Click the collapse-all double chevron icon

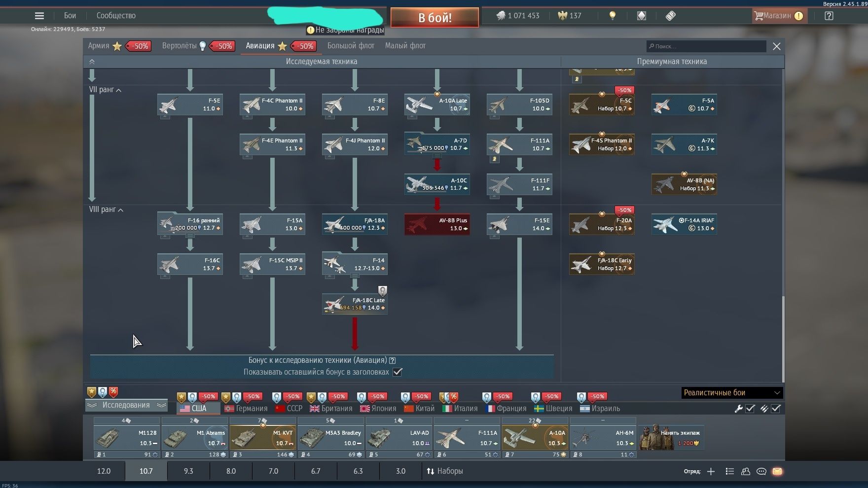click(92, 62)
